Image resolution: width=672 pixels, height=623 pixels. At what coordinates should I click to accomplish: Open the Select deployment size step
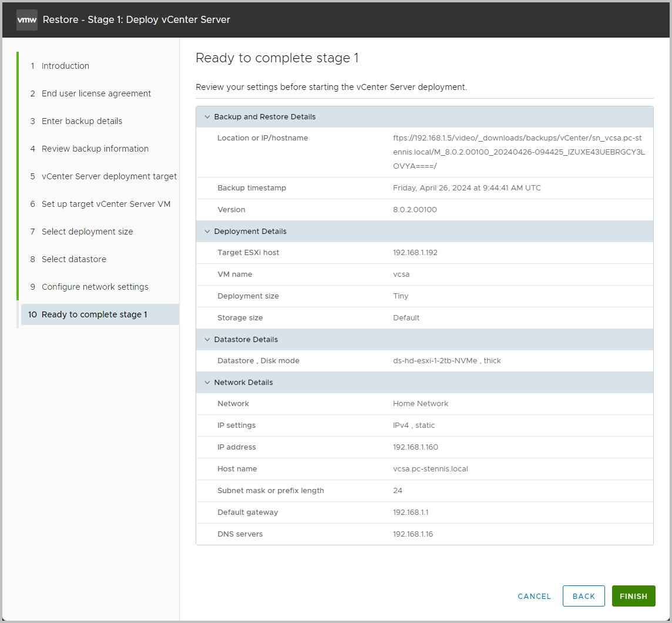coord(86,231)
